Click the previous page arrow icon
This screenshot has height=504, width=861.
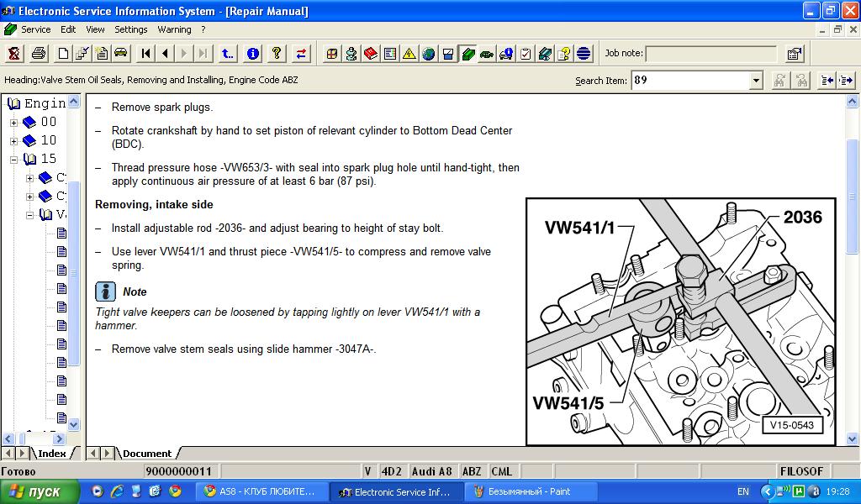165,54
